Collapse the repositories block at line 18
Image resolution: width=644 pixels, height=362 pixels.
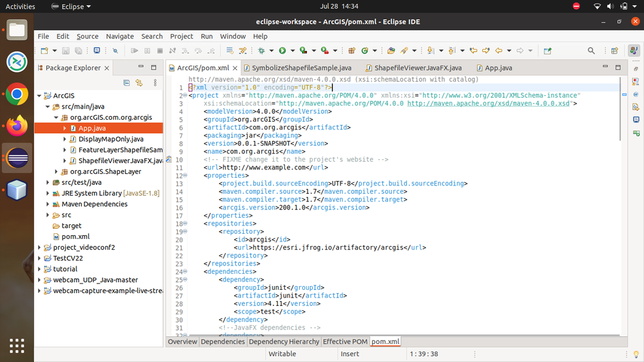(x=185, y=224)
